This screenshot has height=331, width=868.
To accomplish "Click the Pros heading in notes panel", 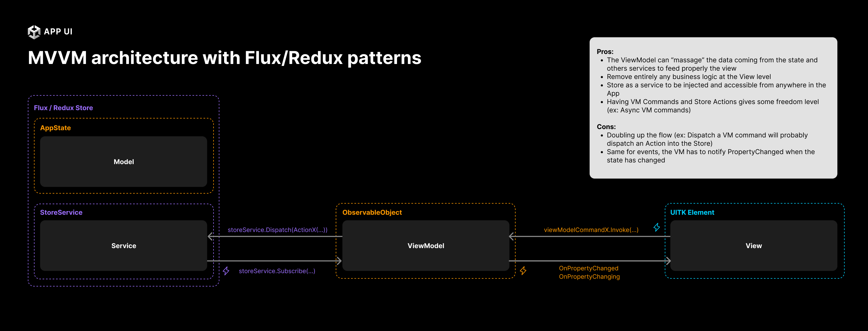I will pos(605,51).
